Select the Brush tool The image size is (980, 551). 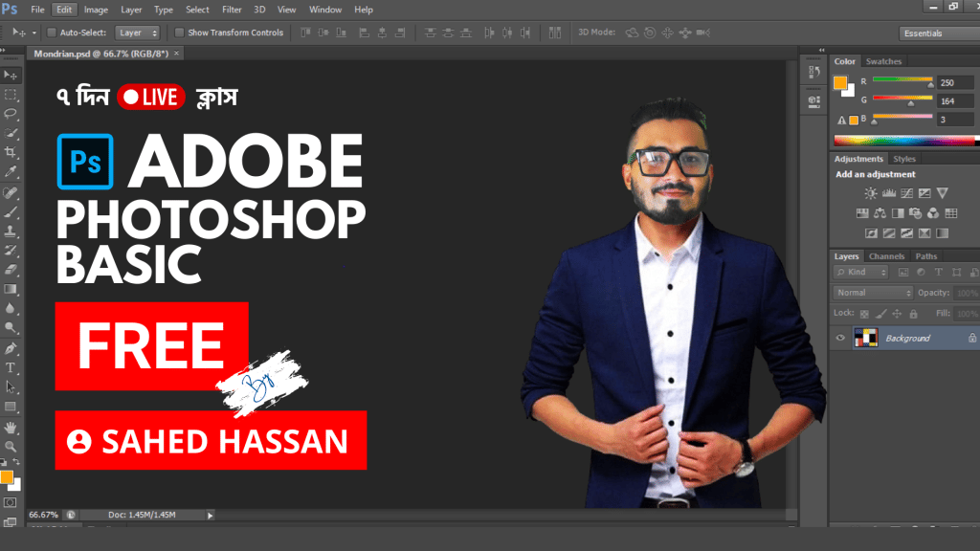pos(11,211)
